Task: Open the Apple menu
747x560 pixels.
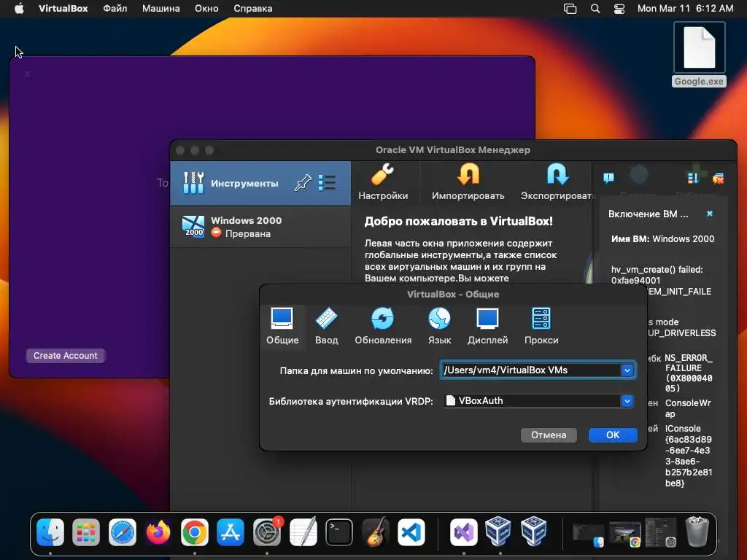Action: point(19,9)
